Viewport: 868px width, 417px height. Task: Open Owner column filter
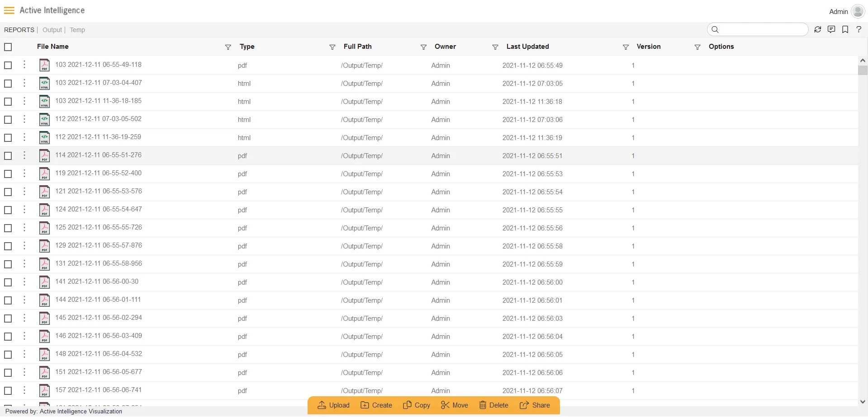pos(495,47)
